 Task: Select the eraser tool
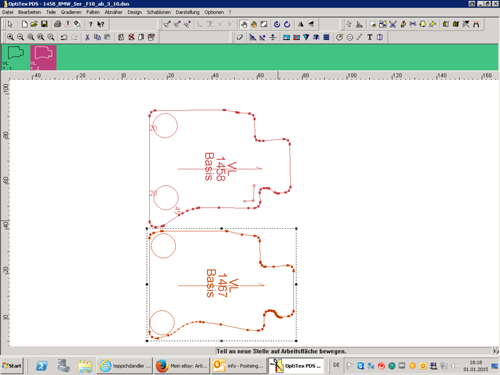coord(239,37)
